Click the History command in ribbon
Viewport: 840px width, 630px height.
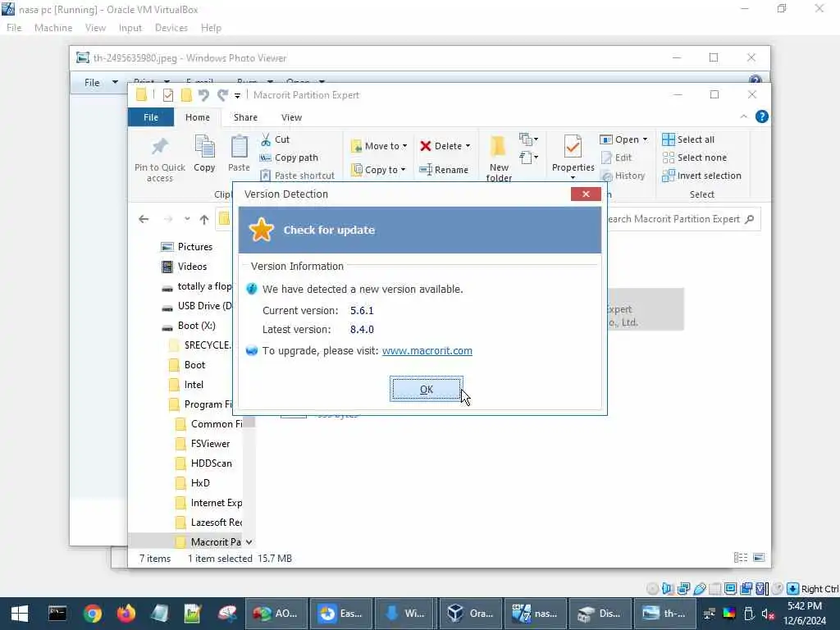point(623,176)
